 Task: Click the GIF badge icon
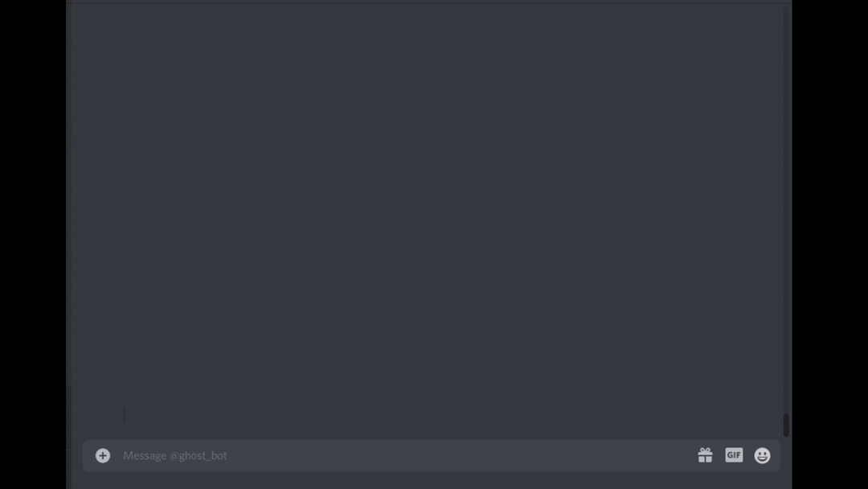tap(734, 455)
